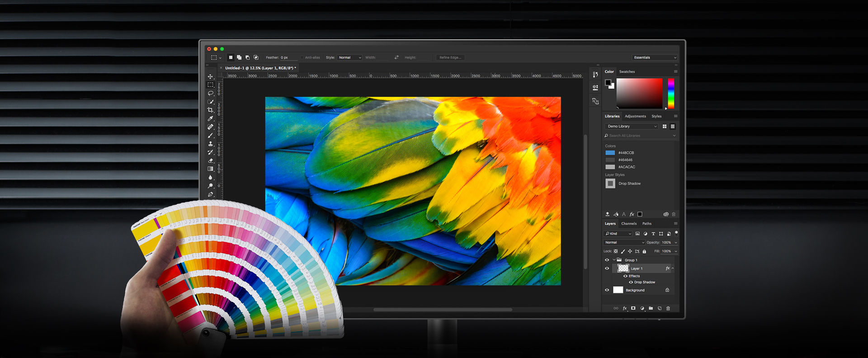The image size is (868, 358).
Task: Select the Pen tool
Action: (x=210, y=194)
